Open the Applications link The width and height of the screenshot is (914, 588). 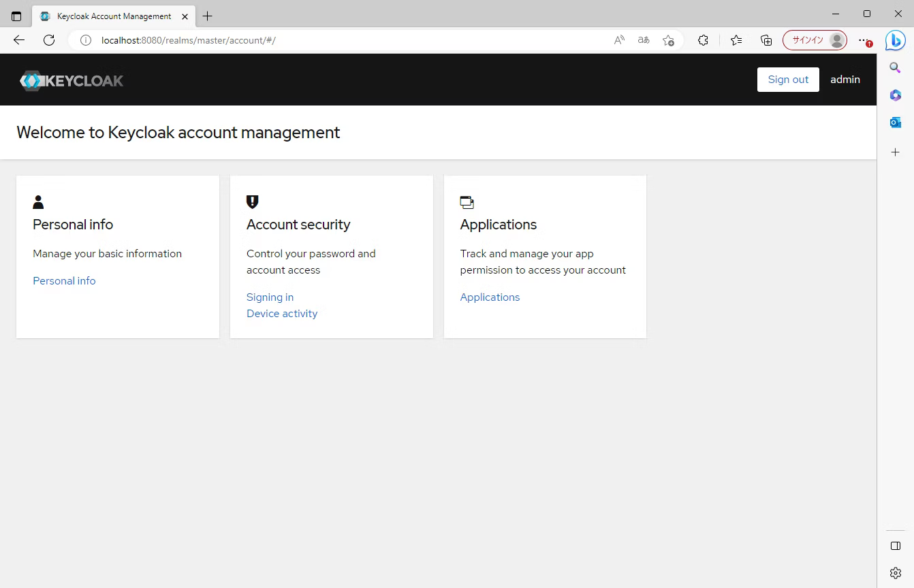click(490, 297)
